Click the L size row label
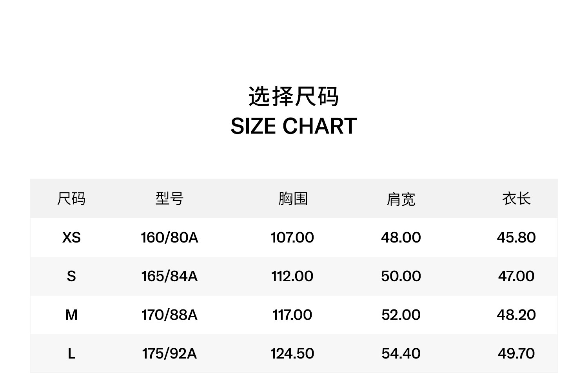Viewport: 588px width, 389px height. pyautogui.click(x=71, y=354)
